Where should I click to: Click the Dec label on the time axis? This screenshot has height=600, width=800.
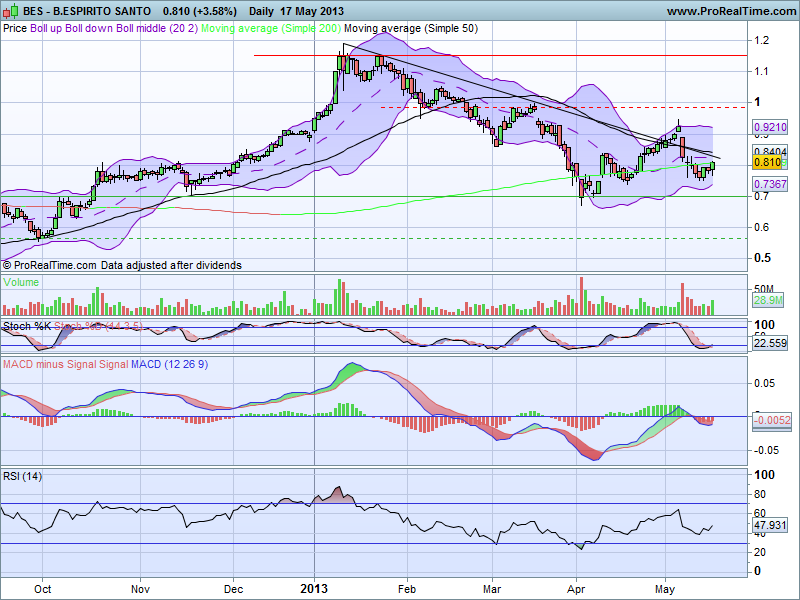233,589
